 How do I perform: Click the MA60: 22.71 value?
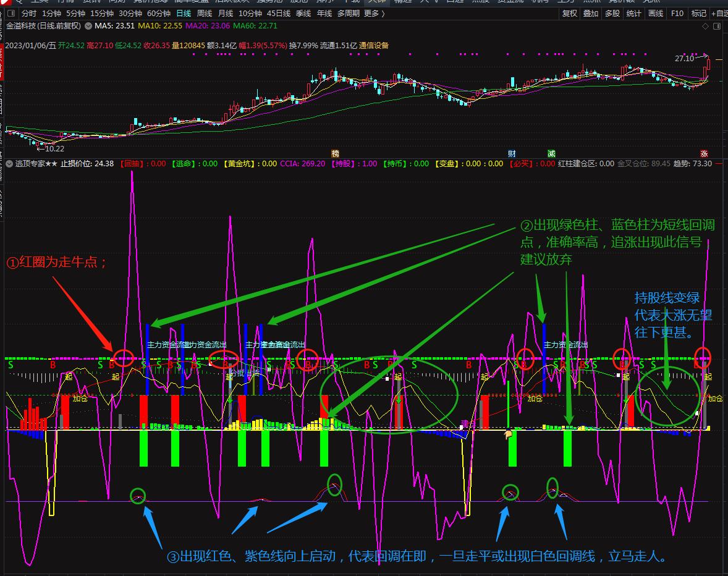tap(255, 26)
